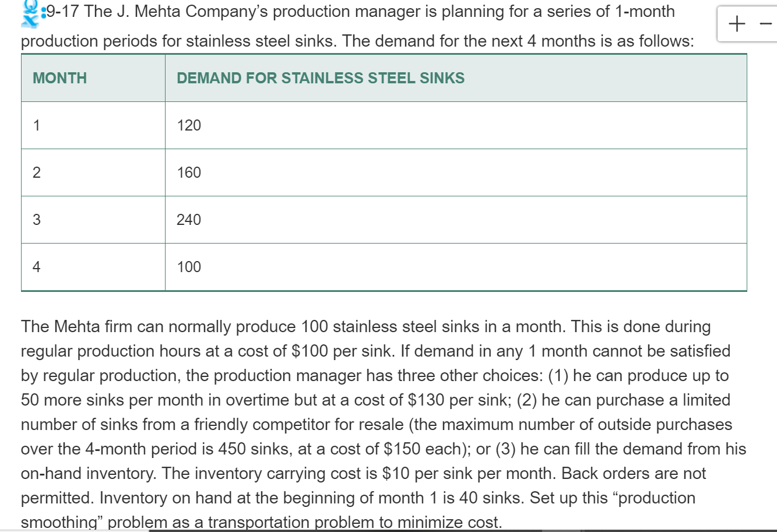Click the table cell showing 160

coord(188,172)
